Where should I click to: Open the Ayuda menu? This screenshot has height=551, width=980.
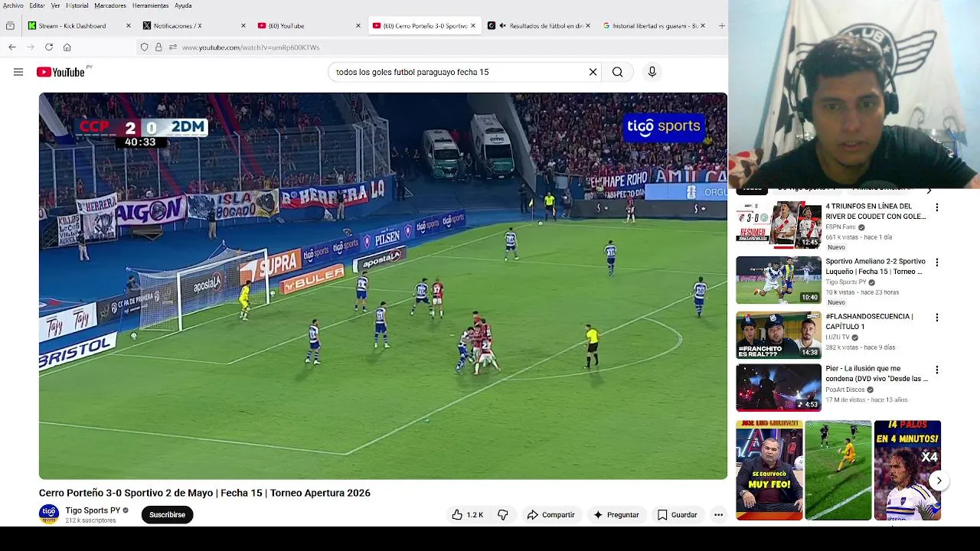tap(183, 5)
